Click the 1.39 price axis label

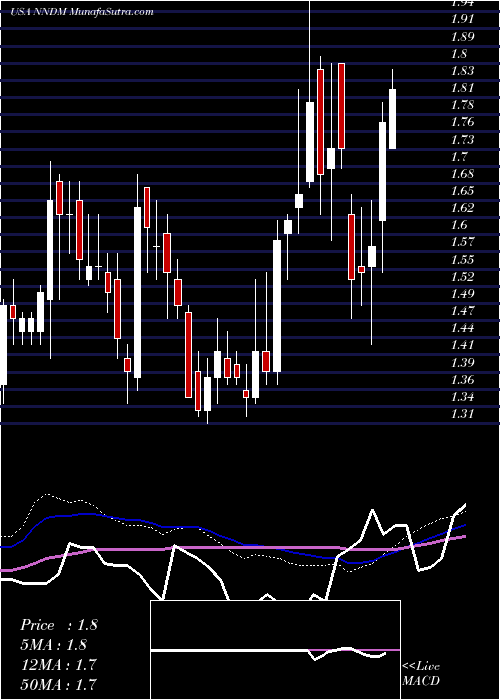coord(461,362)
